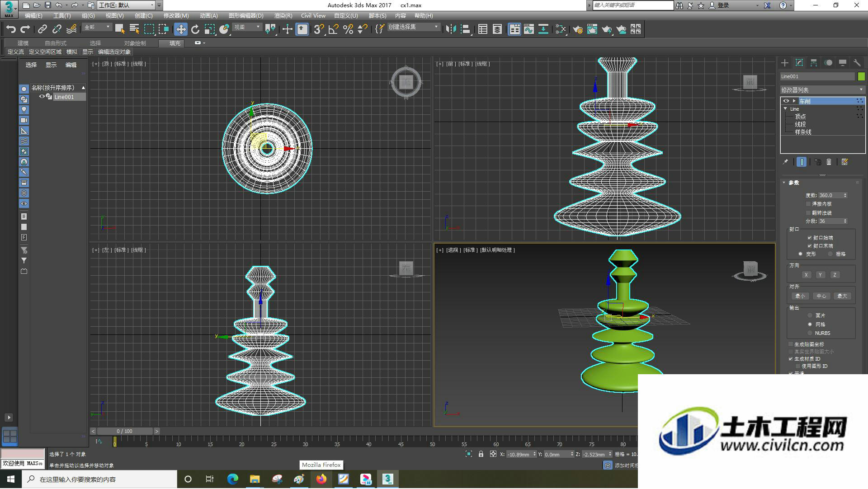Toggle the Ribbon display icon
The width and height of the screenshot is (868, 489).
pos(514,29)
